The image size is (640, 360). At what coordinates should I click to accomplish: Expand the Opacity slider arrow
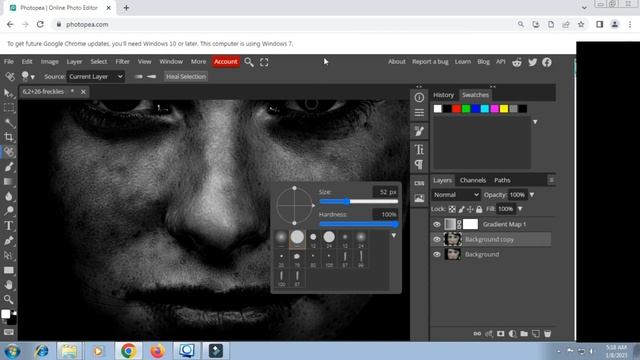[x=532, y=195]
